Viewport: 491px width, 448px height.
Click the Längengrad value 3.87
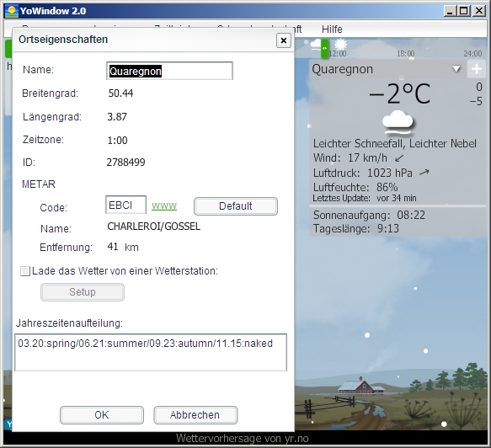point(117,117)
